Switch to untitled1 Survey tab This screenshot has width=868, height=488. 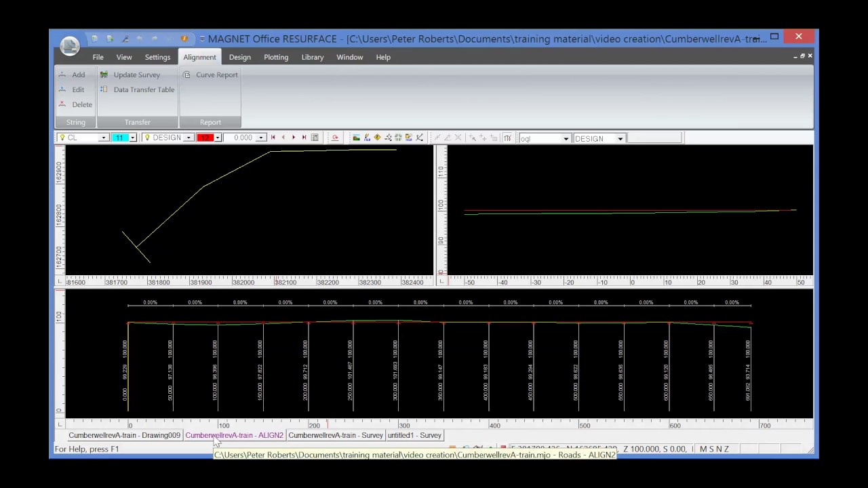[414, 435]
